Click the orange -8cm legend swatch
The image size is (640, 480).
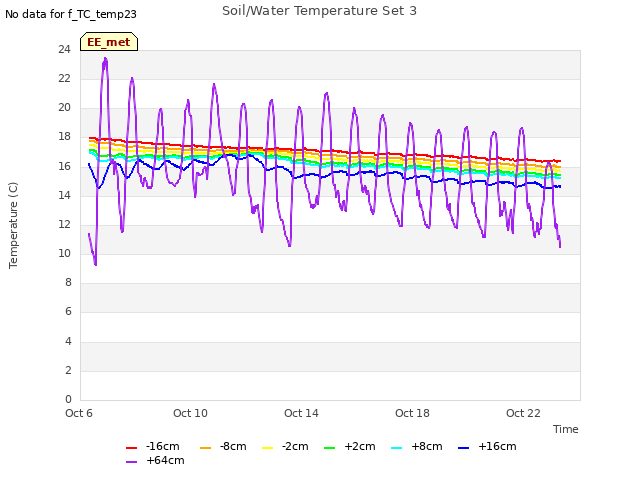pyautogui.click(x=205, y=448)
